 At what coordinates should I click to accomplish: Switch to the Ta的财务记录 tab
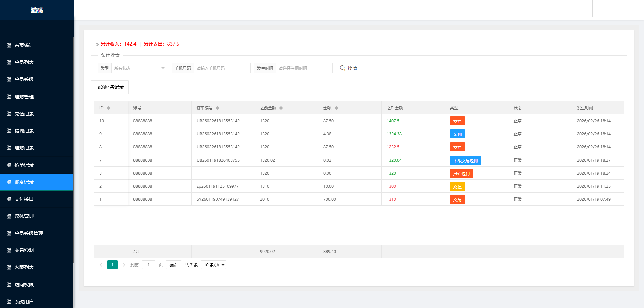(110, 87)
